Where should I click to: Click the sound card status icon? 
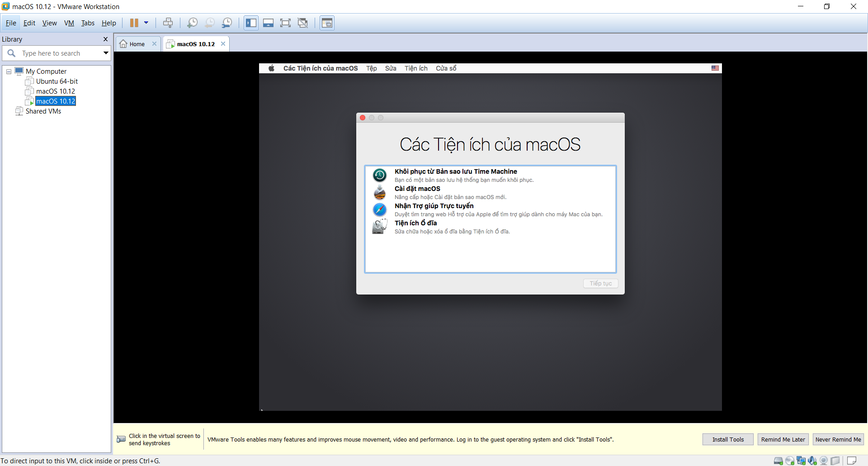(x=812, y=461)
